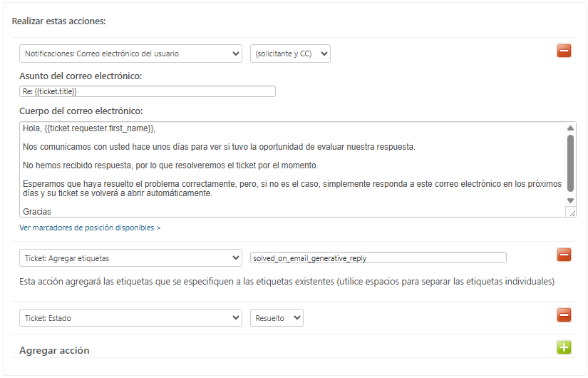Viewport: 588px width, 378px height.
Task: Open the 'Ticket: Agregar etiquetas' dropdown
Action: tap(130, 257)
